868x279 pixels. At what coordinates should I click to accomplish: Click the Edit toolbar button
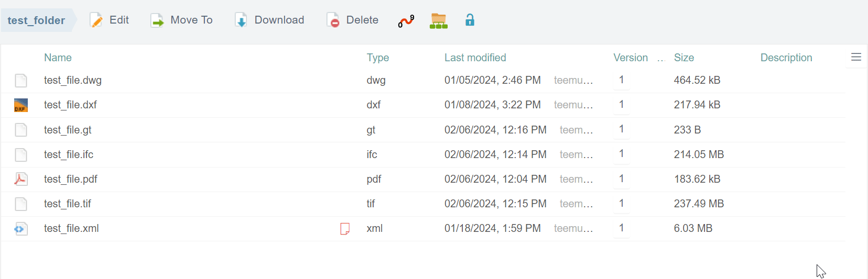click(x=110, y=20)
